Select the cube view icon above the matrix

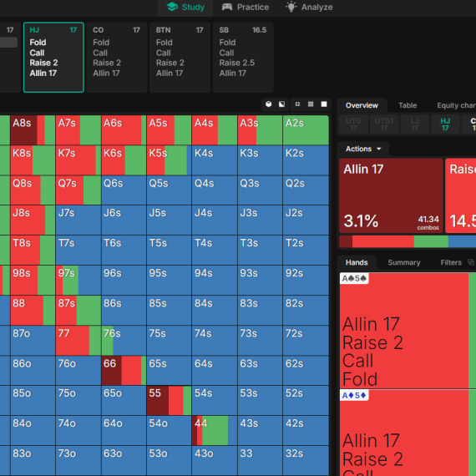pos(268,104)
